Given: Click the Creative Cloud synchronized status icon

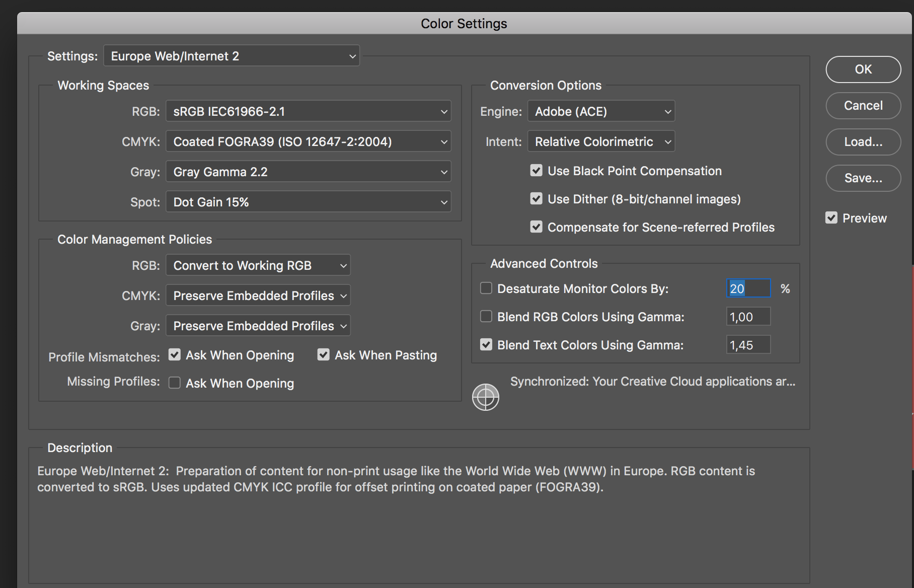Looking at the screenshot, I should pyautogui.click(x=485, y=397).
